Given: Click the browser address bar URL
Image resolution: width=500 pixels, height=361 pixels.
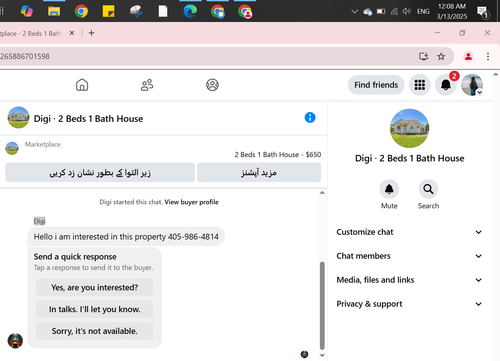Looking at the screenshot, I should click(x=25, y=56).
